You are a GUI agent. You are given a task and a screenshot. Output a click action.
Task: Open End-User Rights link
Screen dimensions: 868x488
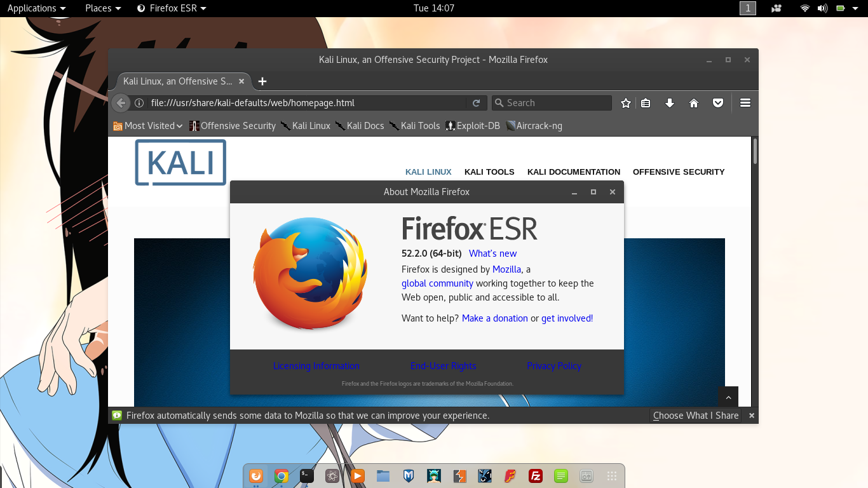tap(444, 366)
